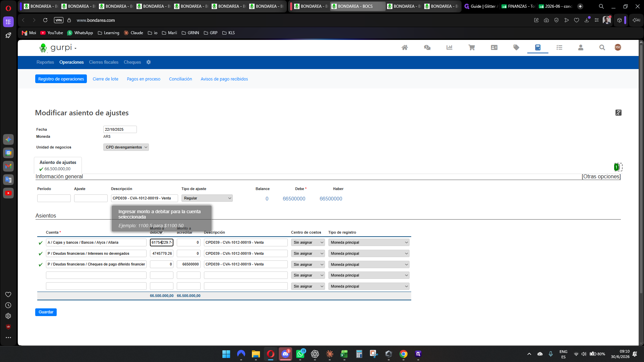This screenshot has width=644, height=362.
Task: Click the [Otras opciones] link
Action: pos(601,177)
